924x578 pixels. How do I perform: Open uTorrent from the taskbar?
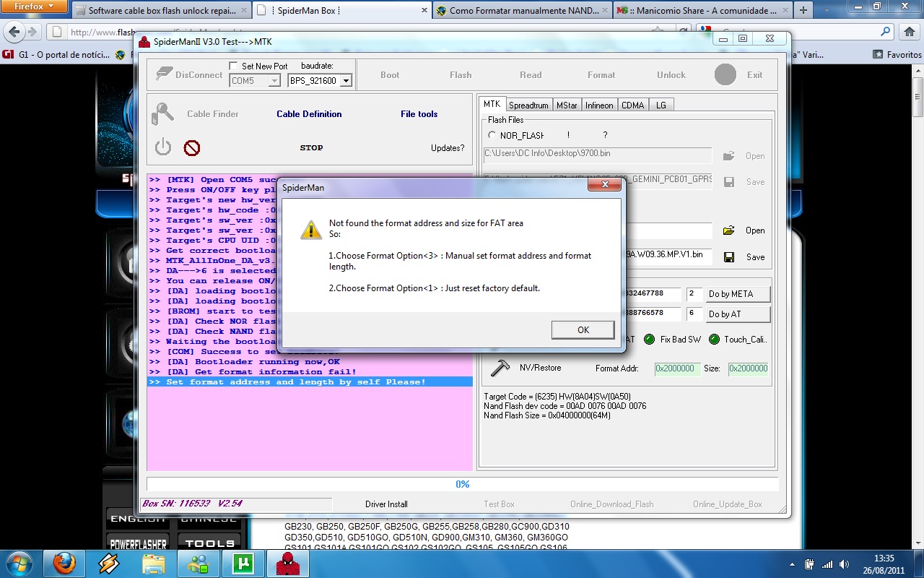[243, 563]
